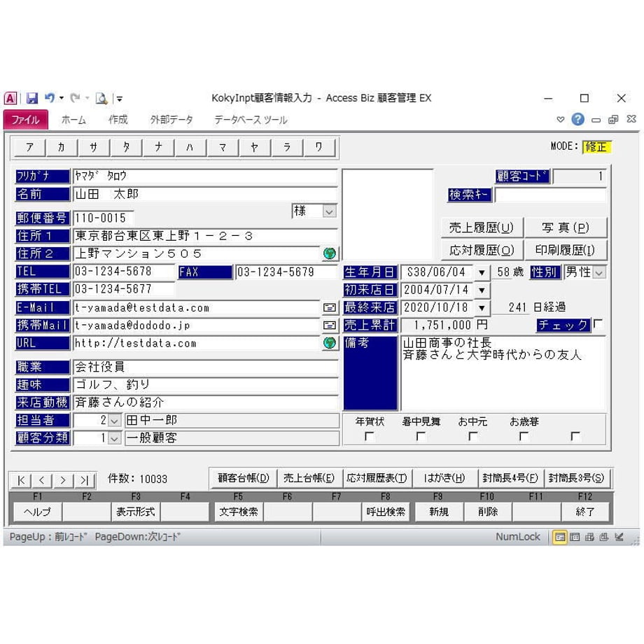Screen dimensions: 644x644
Task: Toggle the 暑中見舞 checkbox
Action: point(421,436)
